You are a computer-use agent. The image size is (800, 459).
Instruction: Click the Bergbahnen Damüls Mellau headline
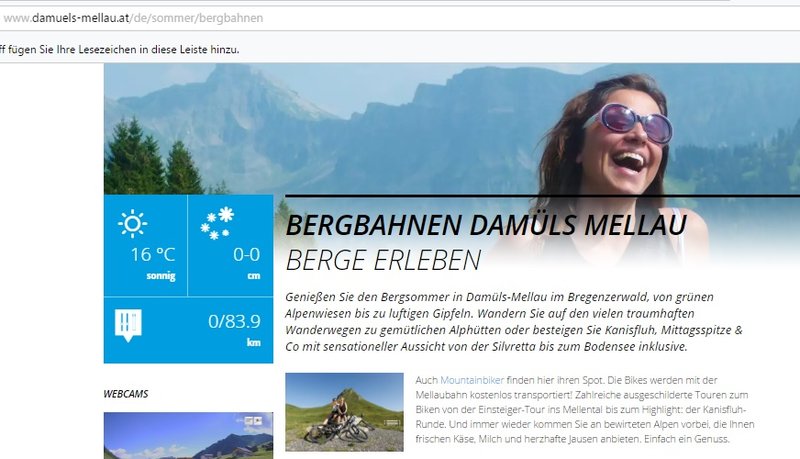point(486,225)
